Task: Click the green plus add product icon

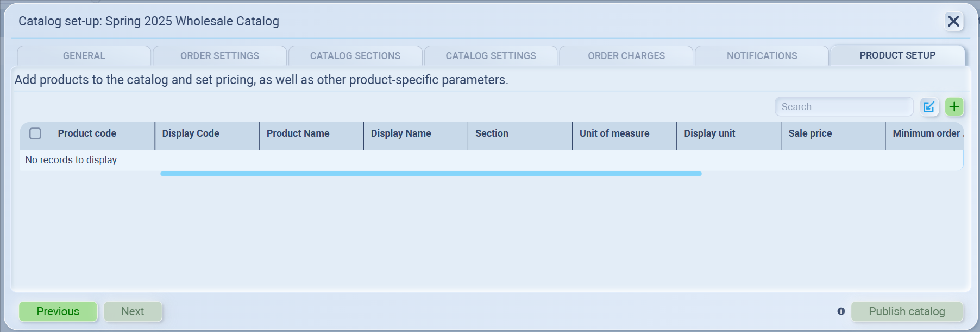Action: pos(954,107)
